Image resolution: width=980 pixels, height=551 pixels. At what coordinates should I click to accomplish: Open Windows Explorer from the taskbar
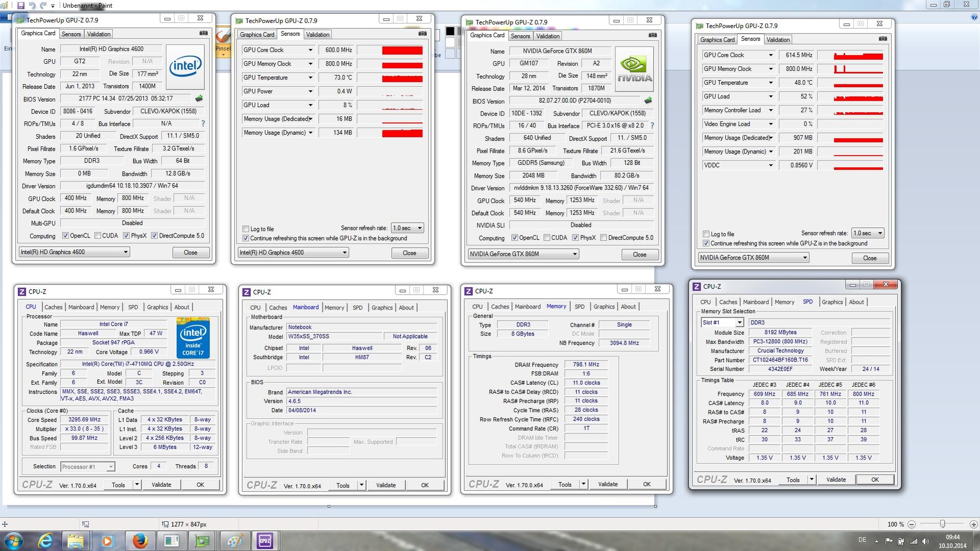pyautogui.click(x=76, y=541)
